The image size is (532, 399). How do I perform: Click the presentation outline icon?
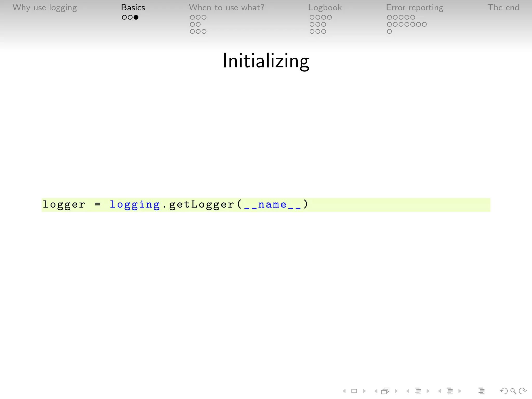pos(481,391)
